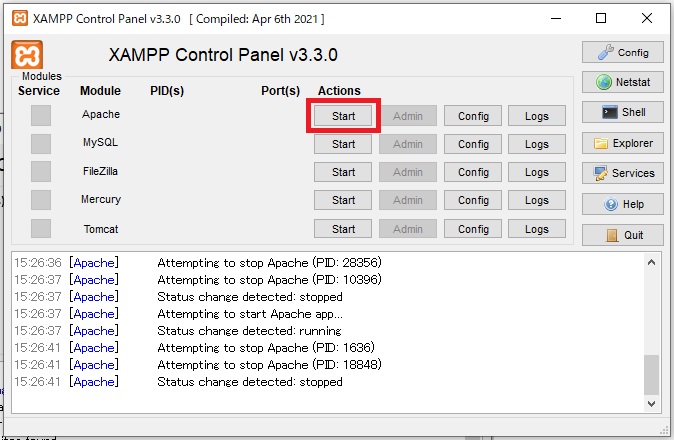Open the Mercury Logs menu

pyautogui.click(x=537, y=200)
